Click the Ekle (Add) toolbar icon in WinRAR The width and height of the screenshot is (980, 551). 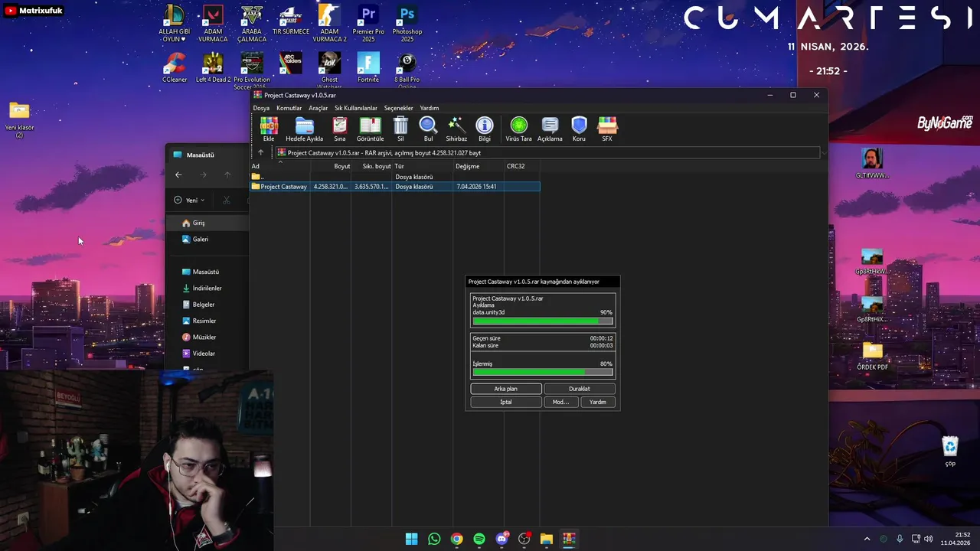pos(269,129)
